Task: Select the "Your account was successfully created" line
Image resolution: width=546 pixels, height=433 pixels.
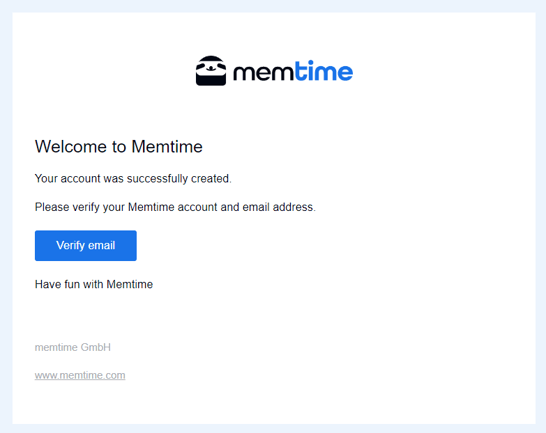Action: pos(133,179)
